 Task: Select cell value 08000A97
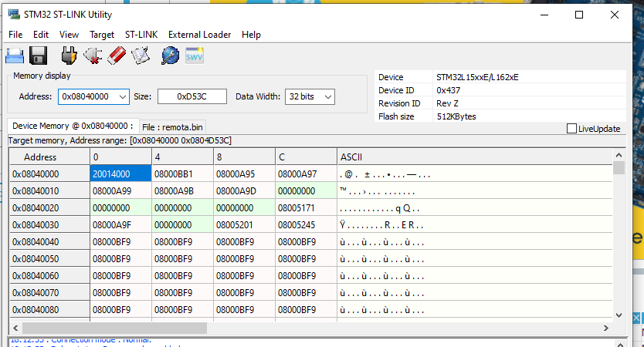pos(306,174)
